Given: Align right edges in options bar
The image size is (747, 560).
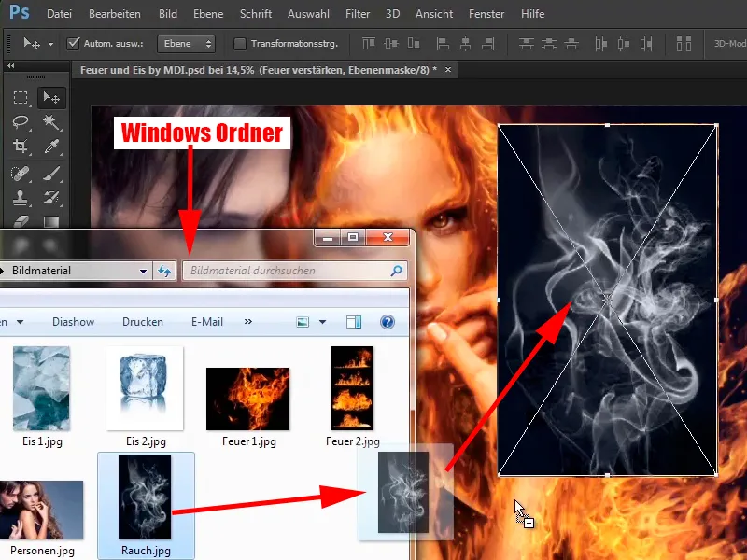Looking at the screenshot, I should tap(487, 44).
